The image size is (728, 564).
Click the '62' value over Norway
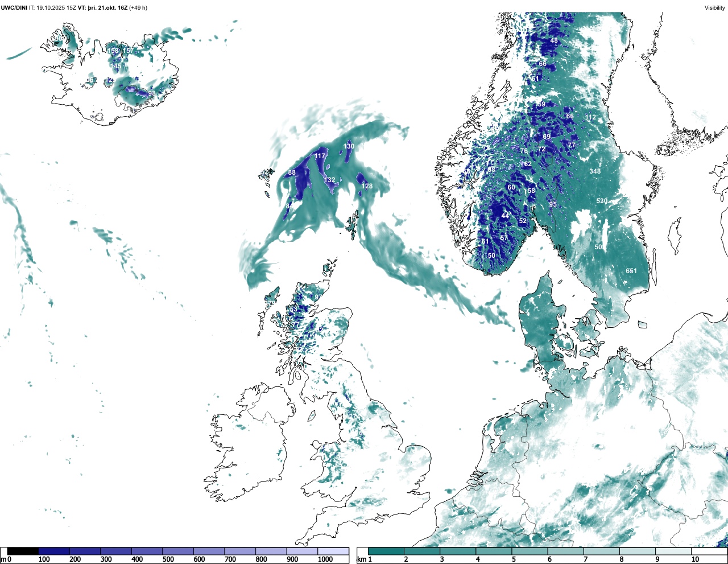(x=528, y=164)
